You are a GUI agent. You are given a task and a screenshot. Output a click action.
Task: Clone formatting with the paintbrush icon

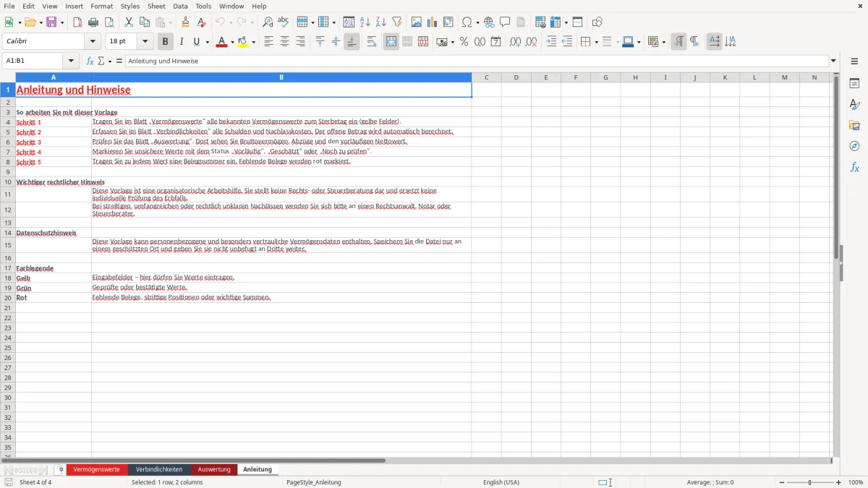point(186,22)
